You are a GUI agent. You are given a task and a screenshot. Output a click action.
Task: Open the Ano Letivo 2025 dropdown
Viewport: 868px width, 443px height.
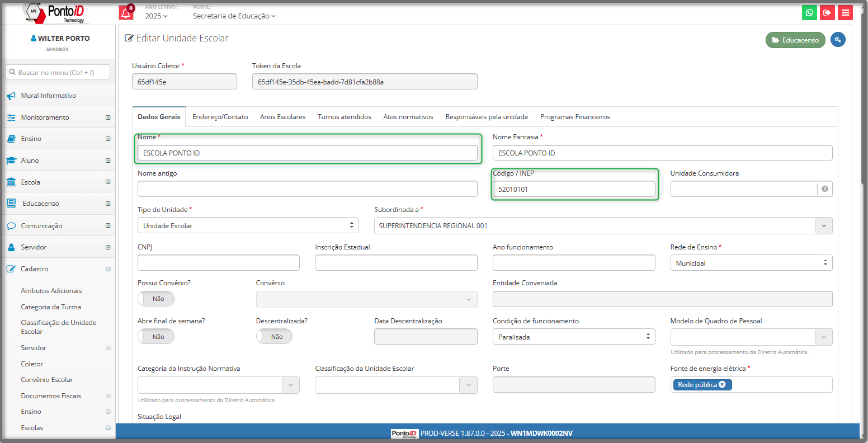156,16
